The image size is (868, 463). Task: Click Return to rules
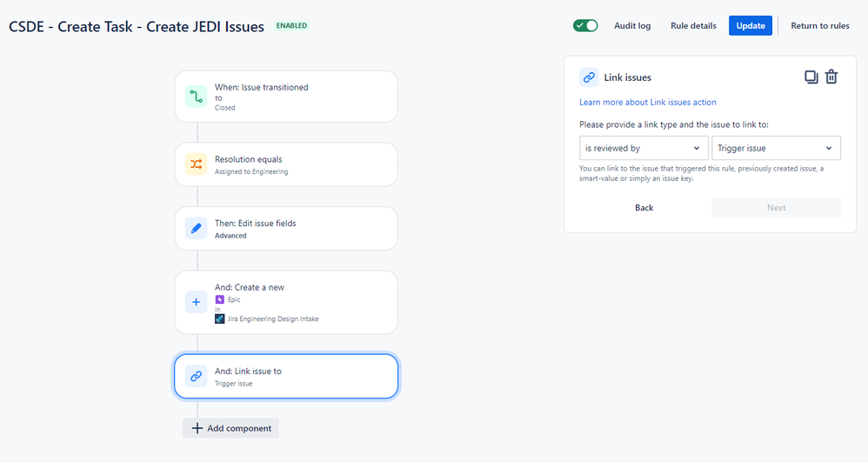[x=820, y=25]
